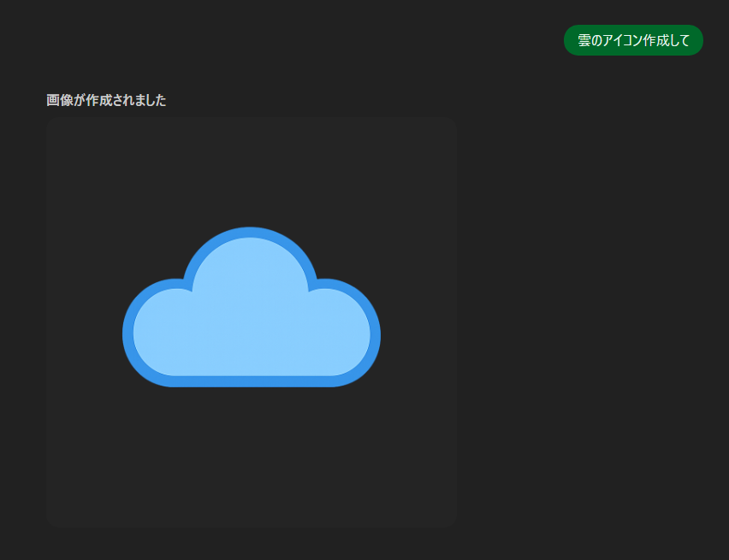The width and height of the screenshot is (729, 560).
Task: Click the left lobe of the cloud
Action: tap(163, 333)
